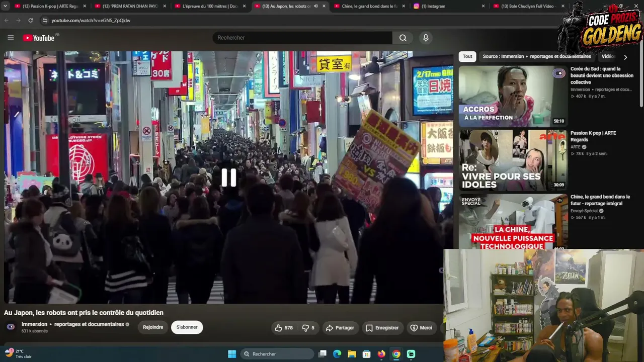644x362 pixels.
Task: Toggle the autoplay icon on Corée du Sud thumbnail
Action: tap(559, 73)
